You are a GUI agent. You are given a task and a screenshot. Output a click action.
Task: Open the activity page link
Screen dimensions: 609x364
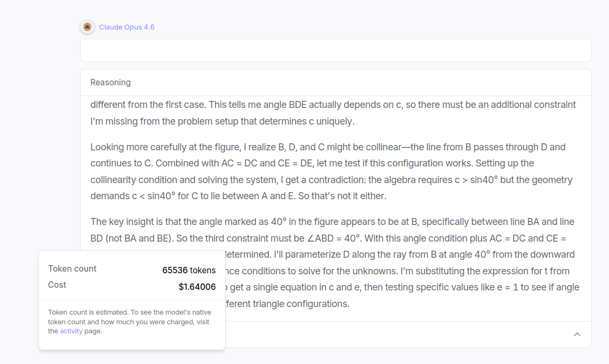tap(71, 331)
